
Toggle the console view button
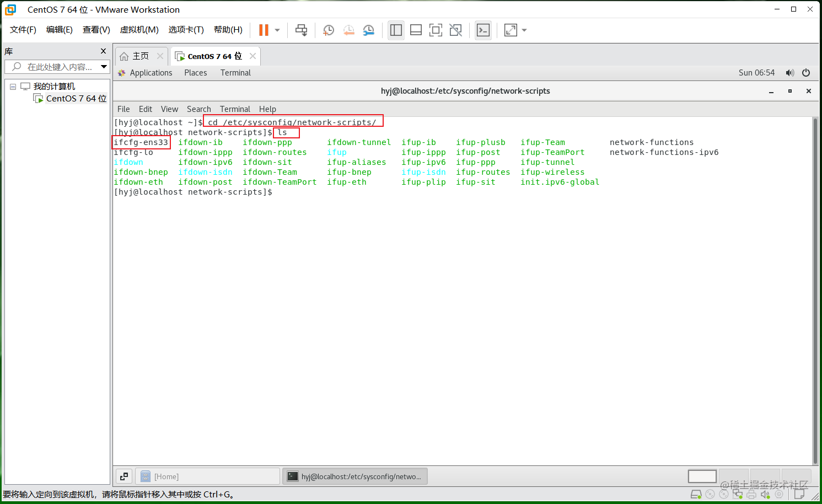point(483,30)
